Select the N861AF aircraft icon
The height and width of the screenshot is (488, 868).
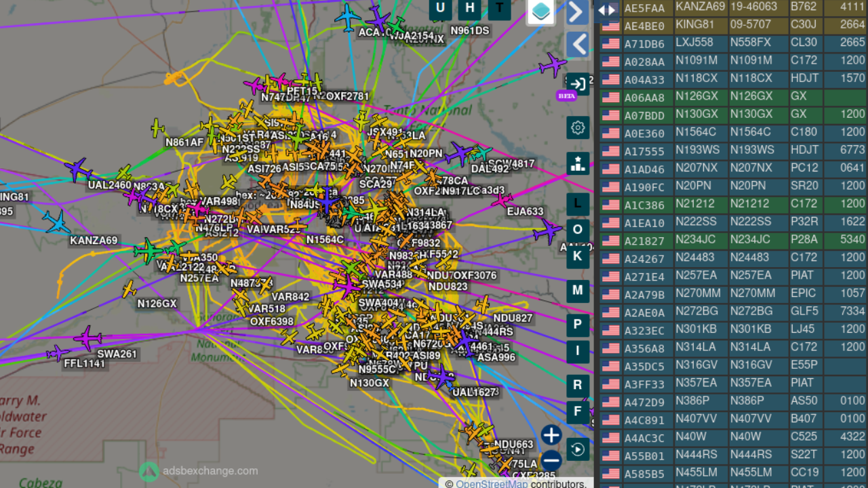tap(157, 127)
